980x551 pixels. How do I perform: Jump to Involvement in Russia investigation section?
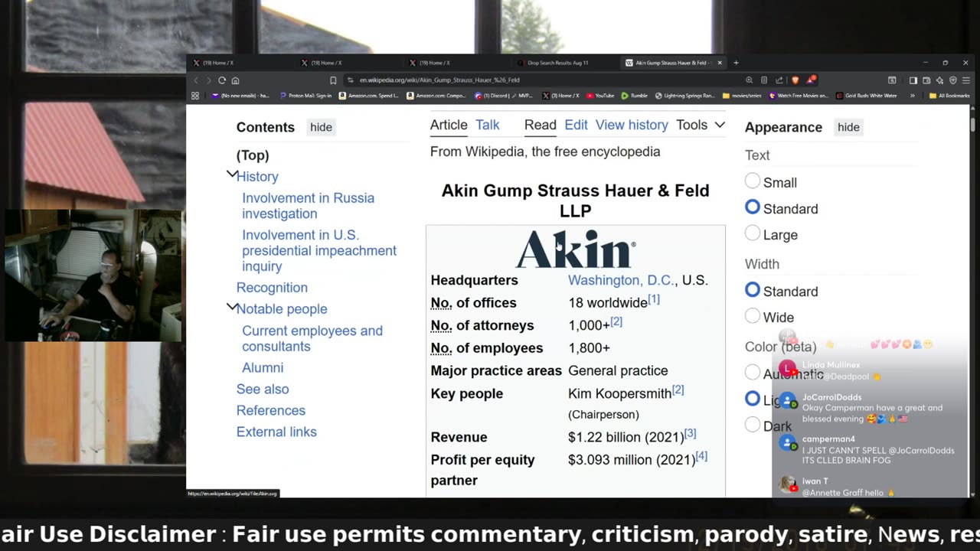[308, 206]
